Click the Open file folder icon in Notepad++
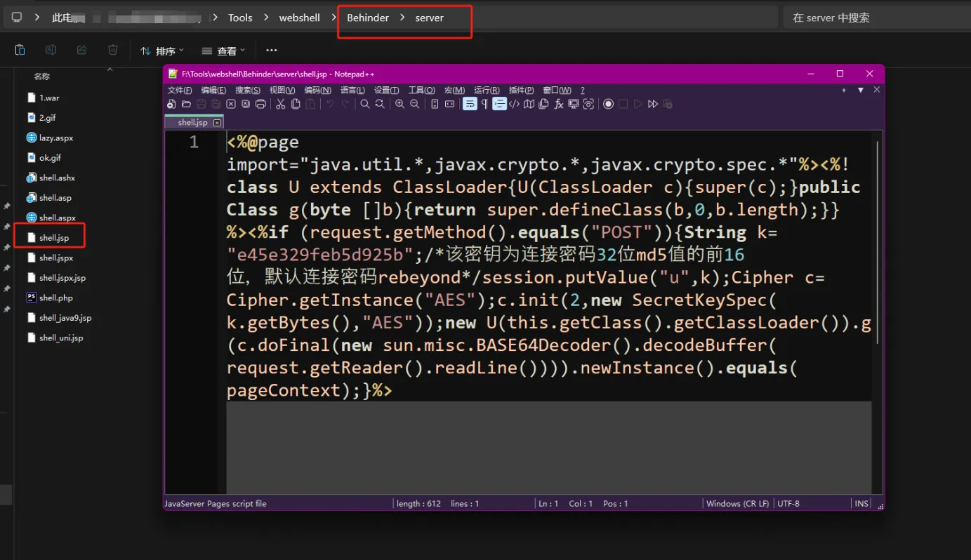 186,104
